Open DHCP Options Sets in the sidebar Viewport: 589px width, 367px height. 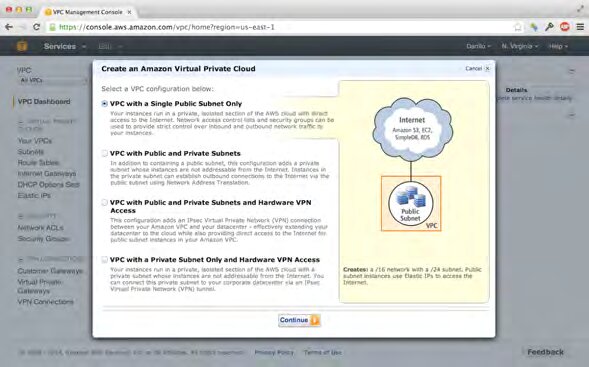click(48, 184)
